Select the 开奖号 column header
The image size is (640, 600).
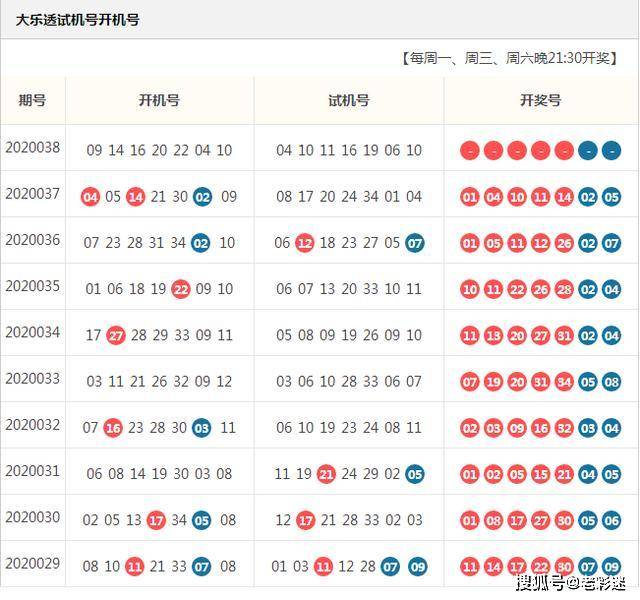[x=540, y=100]
